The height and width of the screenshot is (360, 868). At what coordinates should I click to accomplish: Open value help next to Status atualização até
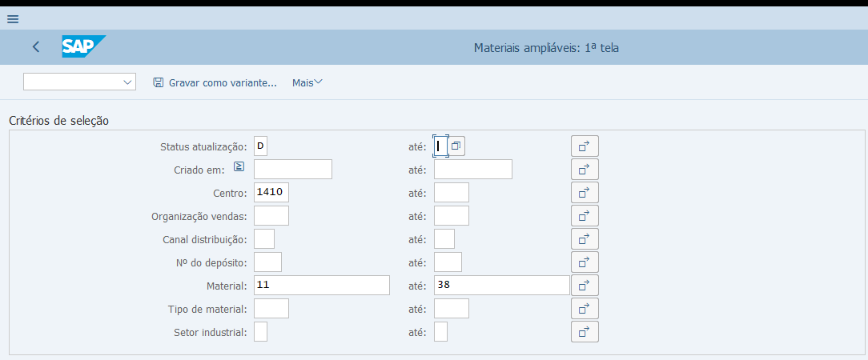pos(456,146)
